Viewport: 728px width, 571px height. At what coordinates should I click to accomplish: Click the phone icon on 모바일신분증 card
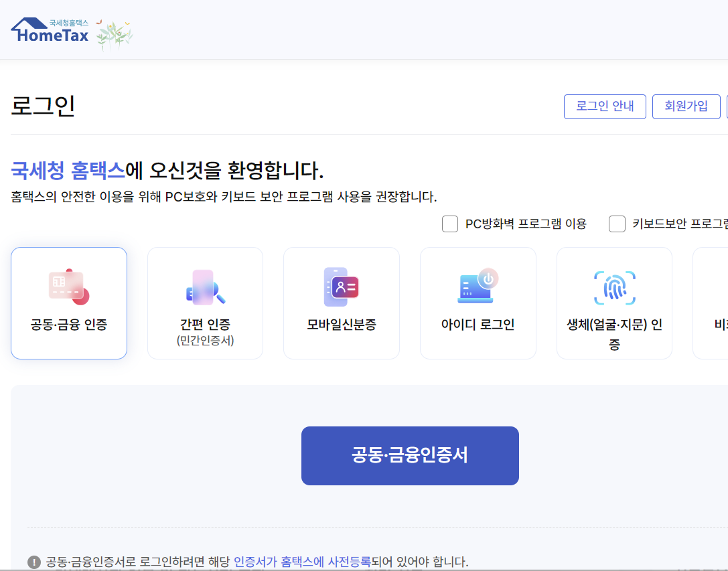coord(342,287)
